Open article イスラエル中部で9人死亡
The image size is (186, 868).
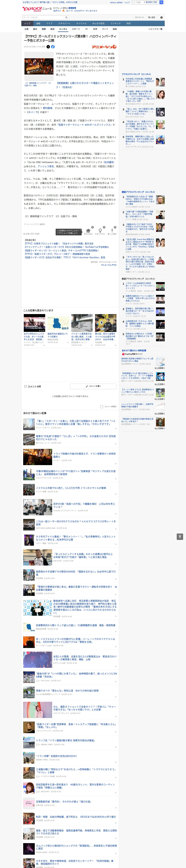(71, 488)
